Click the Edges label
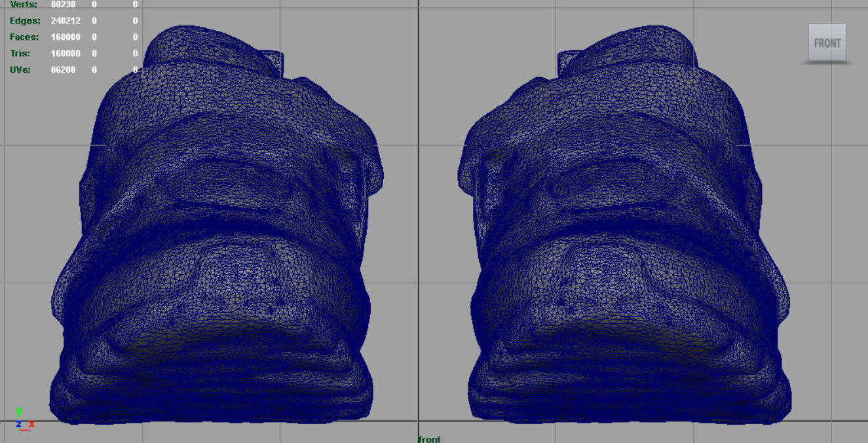The height and width of the screenshot is (443, 868). click(x=24, y=21)
